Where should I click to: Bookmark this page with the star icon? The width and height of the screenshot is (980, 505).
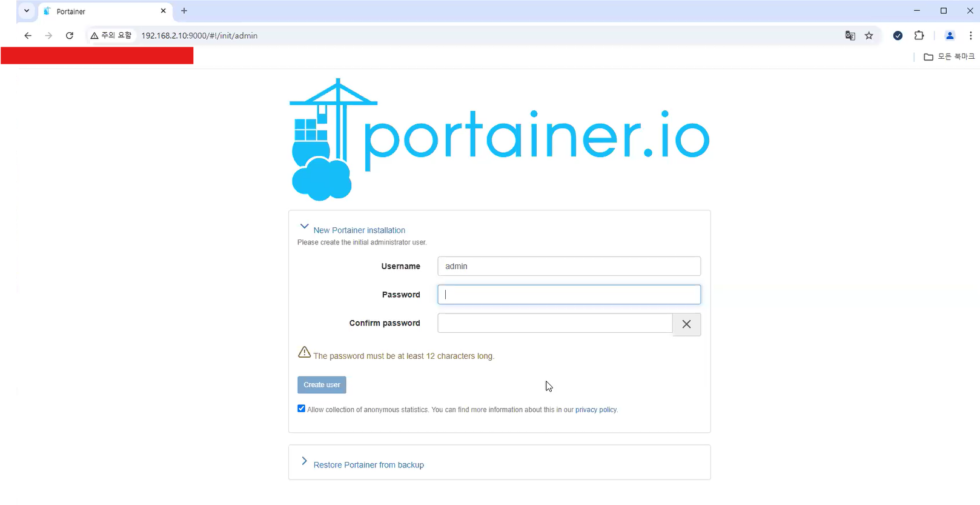tap(869, 36)
